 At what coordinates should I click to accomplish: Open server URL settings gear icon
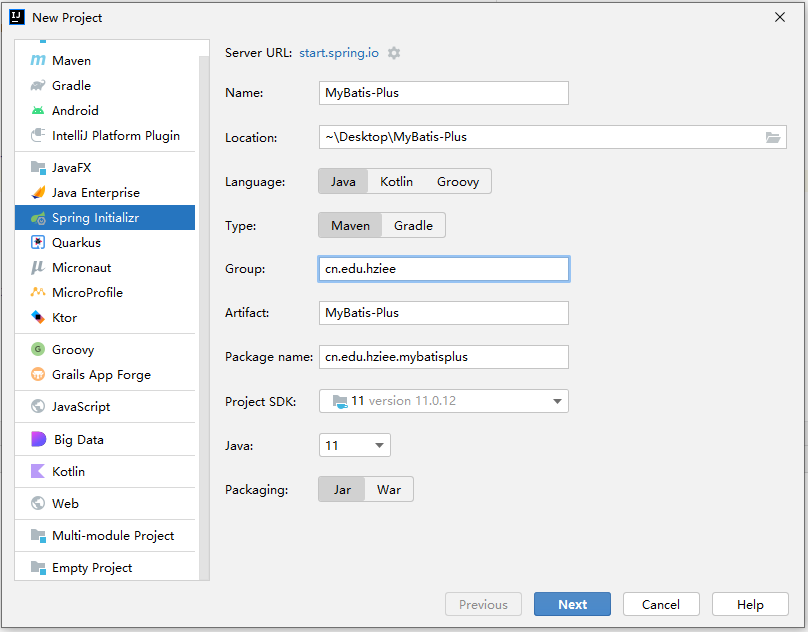tap(394, 53)
